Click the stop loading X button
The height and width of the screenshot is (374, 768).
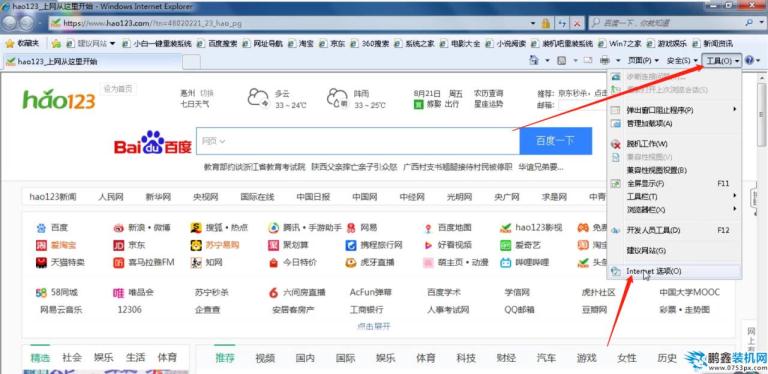[x=577, y=23]
